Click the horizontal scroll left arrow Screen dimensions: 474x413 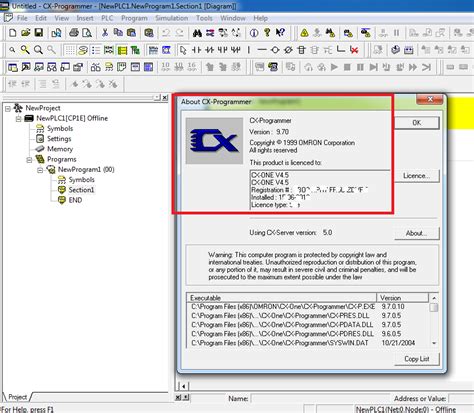point(183,386)
